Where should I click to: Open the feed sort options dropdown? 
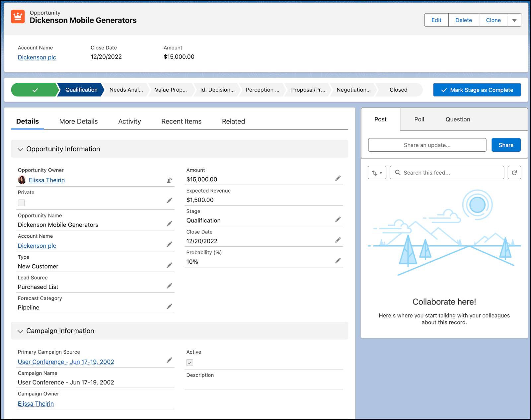[377, 173]
